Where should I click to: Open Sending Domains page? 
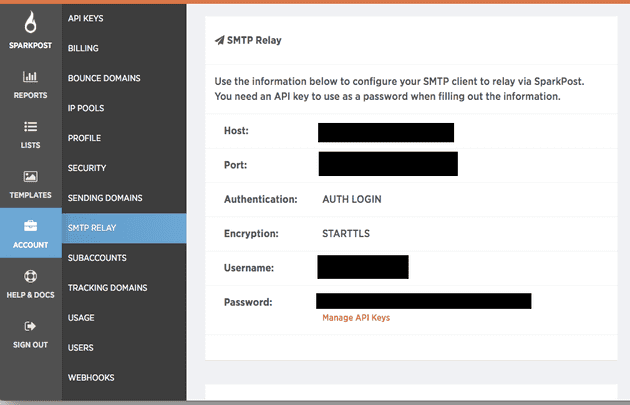[x=105, y=198]
